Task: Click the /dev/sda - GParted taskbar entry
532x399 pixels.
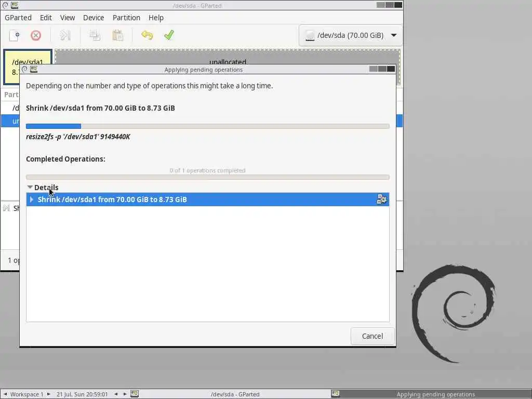Action: click(x=235, y=394)
